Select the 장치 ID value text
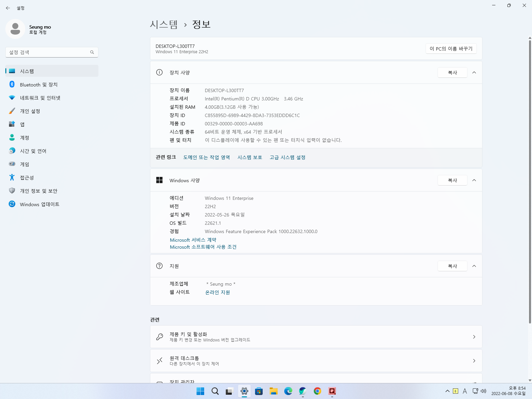The image size is (532, 399). [252, 115]
